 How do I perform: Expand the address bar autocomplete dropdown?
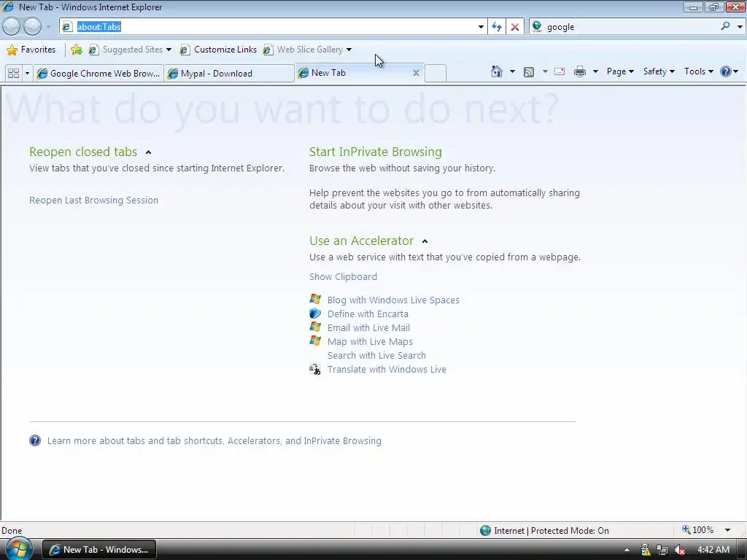coord(481,27)
